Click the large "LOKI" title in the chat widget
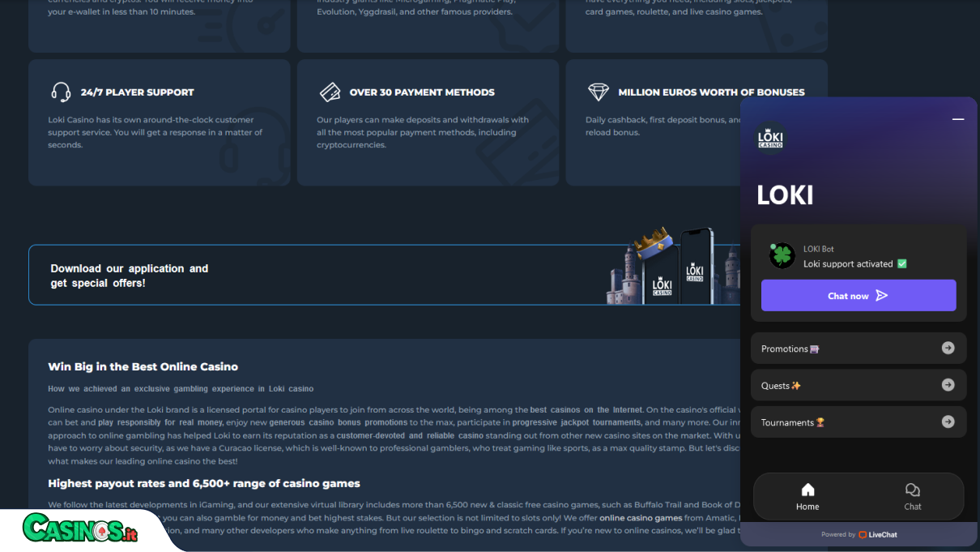980x552 pixels. click(785, 195)
